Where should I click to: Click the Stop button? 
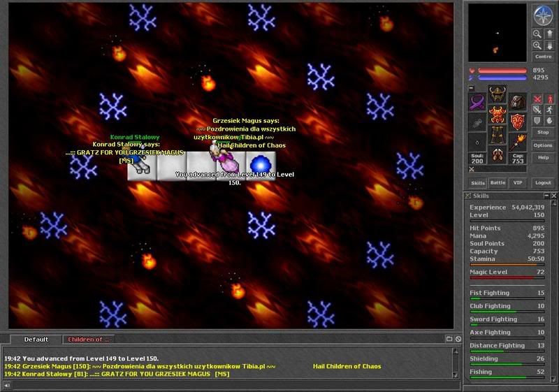tap(543, 132)
